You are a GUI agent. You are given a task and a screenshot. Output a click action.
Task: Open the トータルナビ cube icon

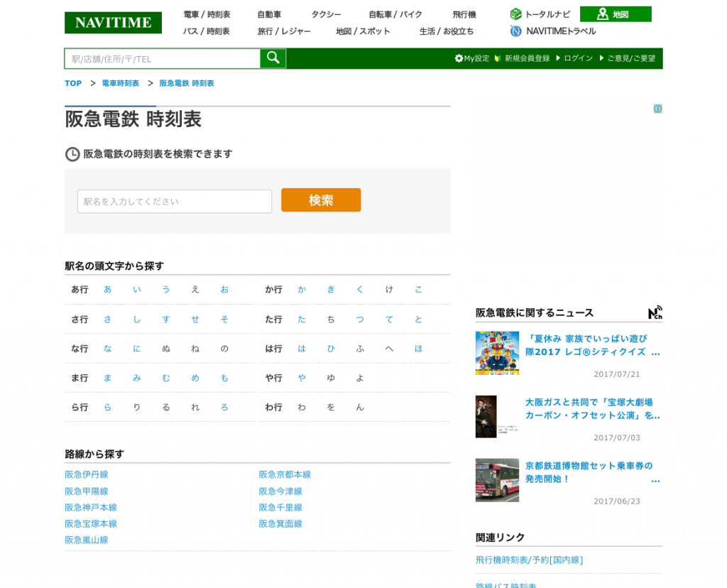(x=515, y=14)
